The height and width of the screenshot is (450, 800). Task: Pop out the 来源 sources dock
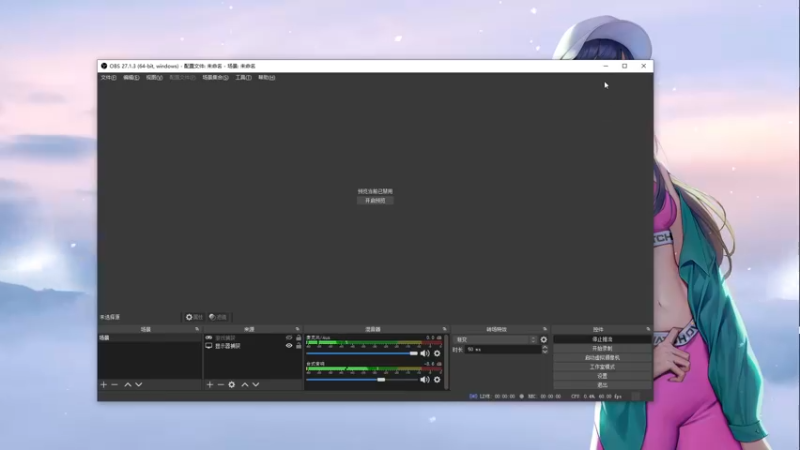coord(297,330)
